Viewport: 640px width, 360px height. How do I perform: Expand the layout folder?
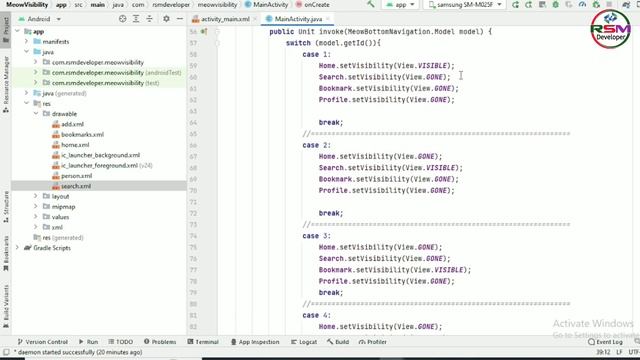[36, 196]
